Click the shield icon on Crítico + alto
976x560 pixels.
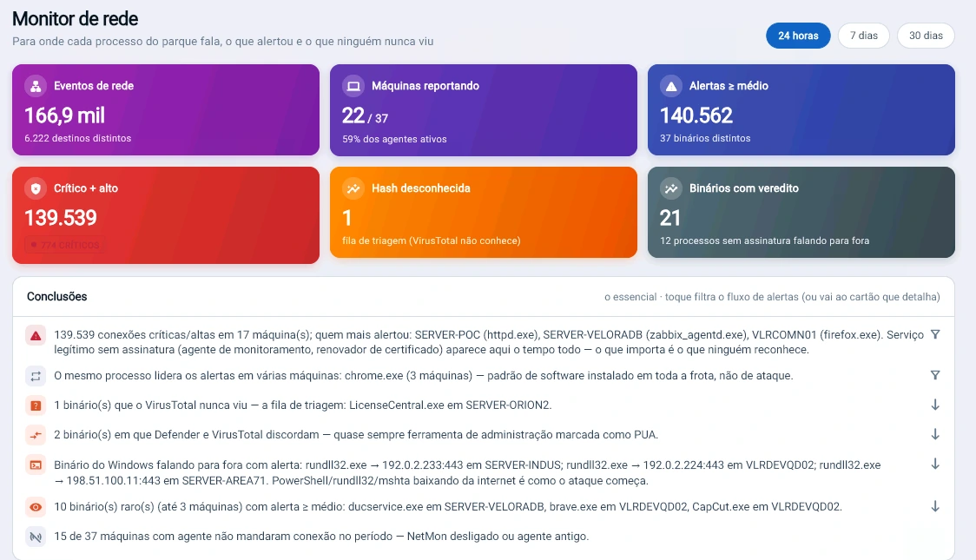pos(36,188)
